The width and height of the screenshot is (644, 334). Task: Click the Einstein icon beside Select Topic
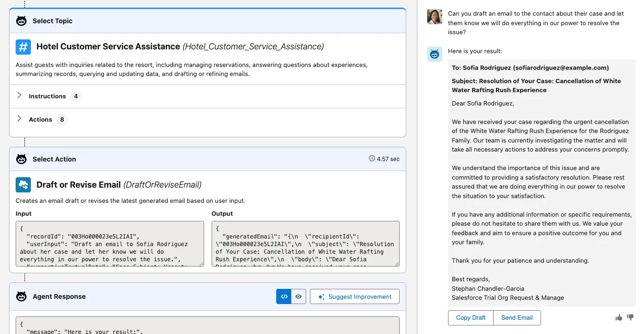point(21,21)
